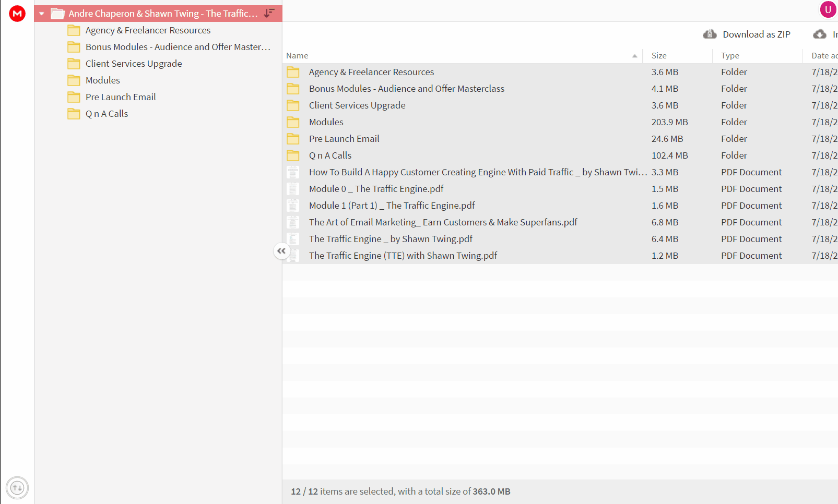The image size is (838, 504).
Task: Collapse the left panel with double-chevron button
Action: 281,251
